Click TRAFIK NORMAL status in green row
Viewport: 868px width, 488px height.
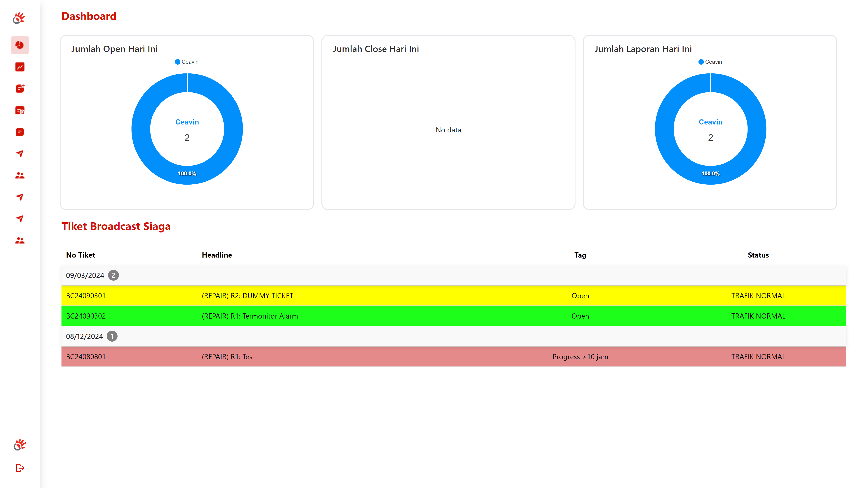pyautogui.click(x=758, y=316)
